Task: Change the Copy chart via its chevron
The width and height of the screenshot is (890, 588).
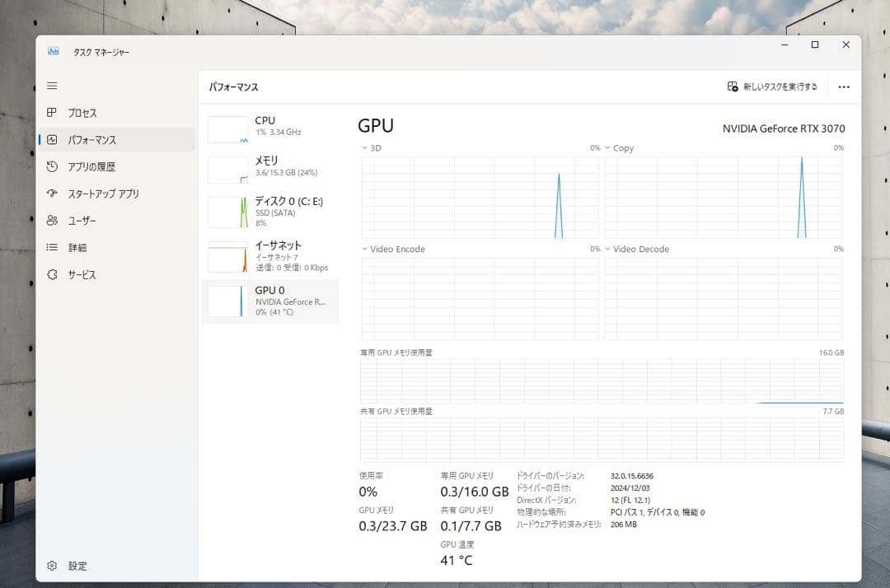Action: 607,148
